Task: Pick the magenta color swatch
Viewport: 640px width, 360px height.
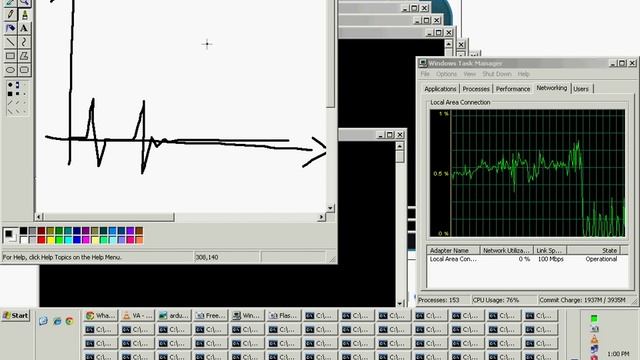Action: click(x=86, y=240)
